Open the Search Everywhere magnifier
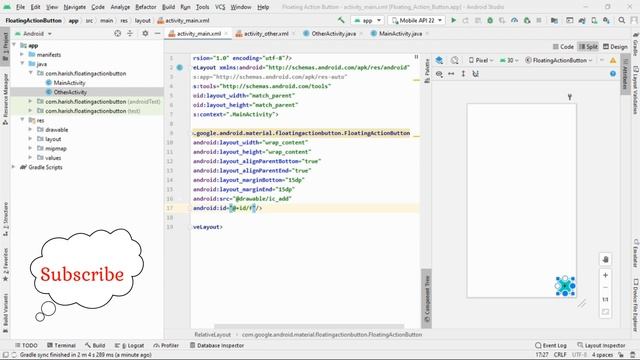640x360 pixels. click(x=622, y=20)
